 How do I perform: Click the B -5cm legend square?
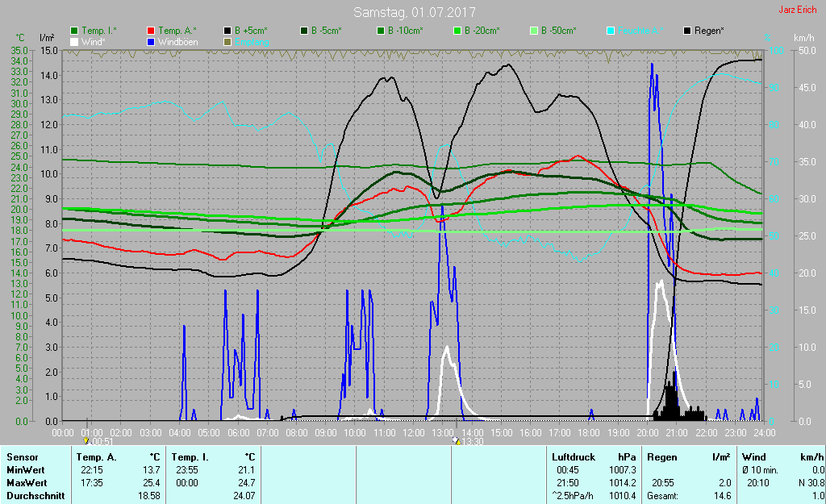(306, 31)
